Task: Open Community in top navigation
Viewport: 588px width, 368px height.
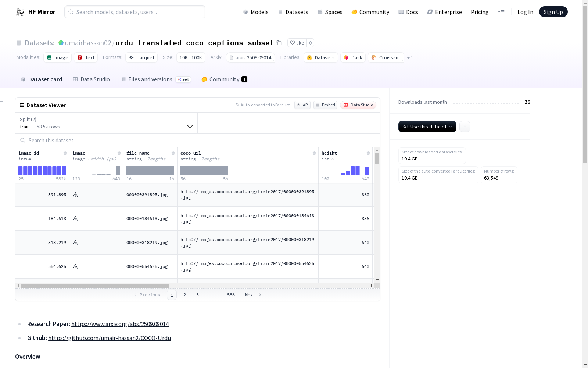Action: (370, 12)
